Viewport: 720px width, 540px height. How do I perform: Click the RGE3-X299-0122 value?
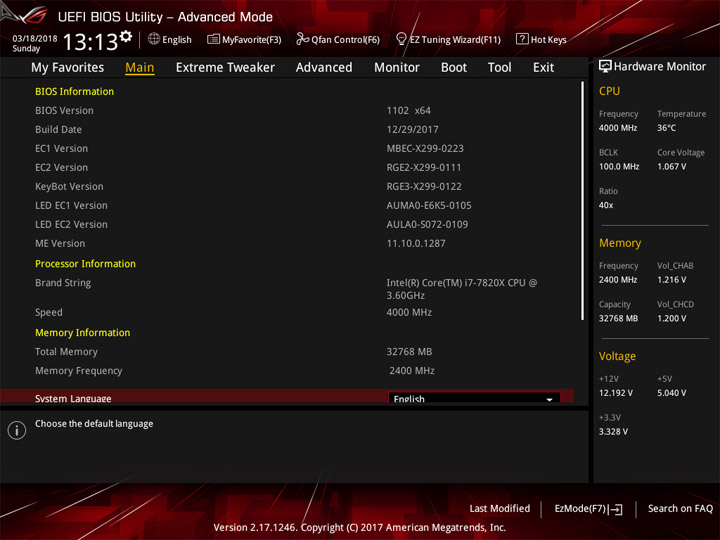pos(424,186)
